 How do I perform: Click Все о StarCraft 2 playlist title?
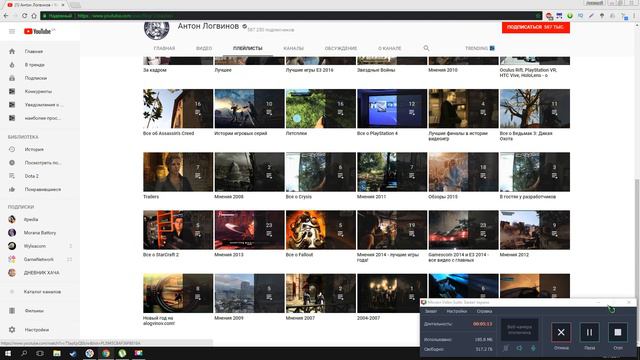[x=161, y=255]
